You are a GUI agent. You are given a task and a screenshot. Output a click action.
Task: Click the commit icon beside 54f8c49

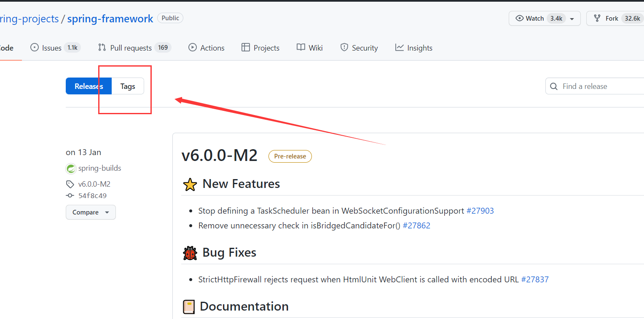70,196
